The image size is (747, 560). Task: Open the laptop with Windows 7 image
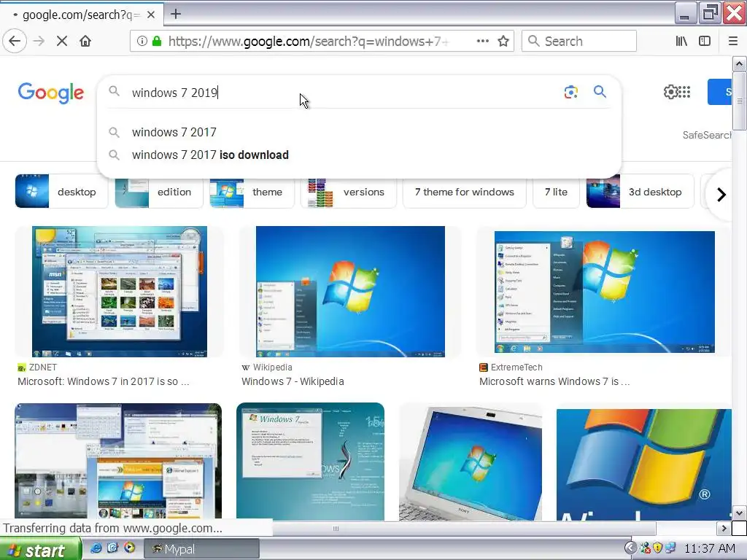pyautogui.click(x=471, y=462)
